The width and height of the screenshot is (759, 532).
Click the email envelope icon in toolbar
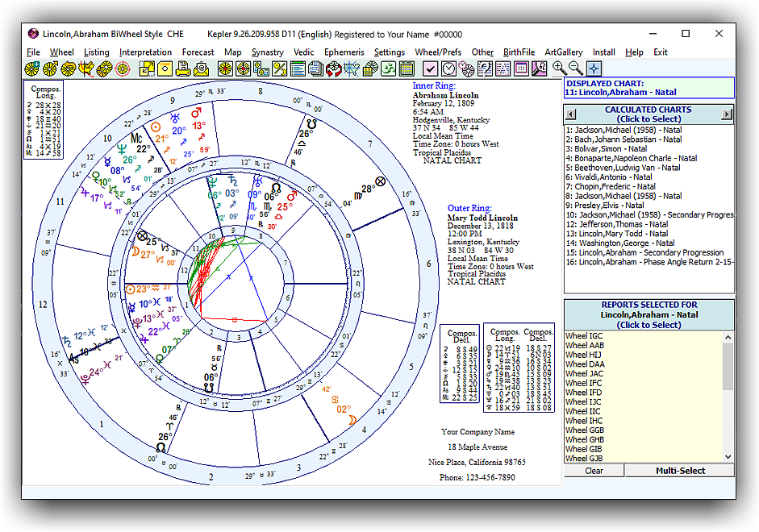click(202, 69)
